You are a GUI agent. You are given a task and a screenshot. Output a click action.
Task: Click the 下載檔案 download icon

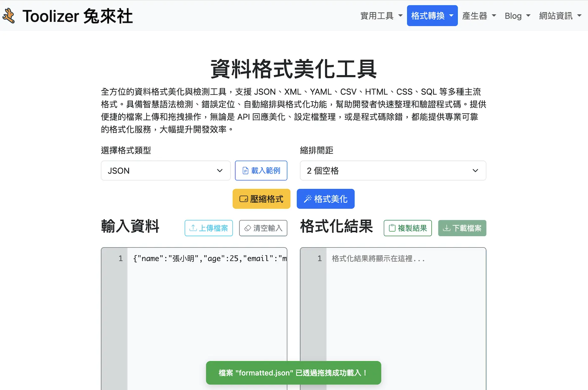coord(447,228)
